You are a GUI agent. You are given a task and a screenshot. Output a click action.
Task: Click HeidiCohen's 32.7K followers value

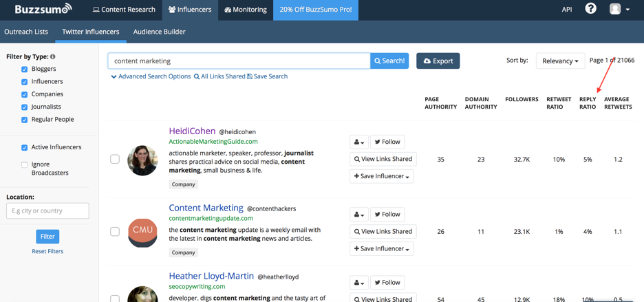(x=522, y=160)
